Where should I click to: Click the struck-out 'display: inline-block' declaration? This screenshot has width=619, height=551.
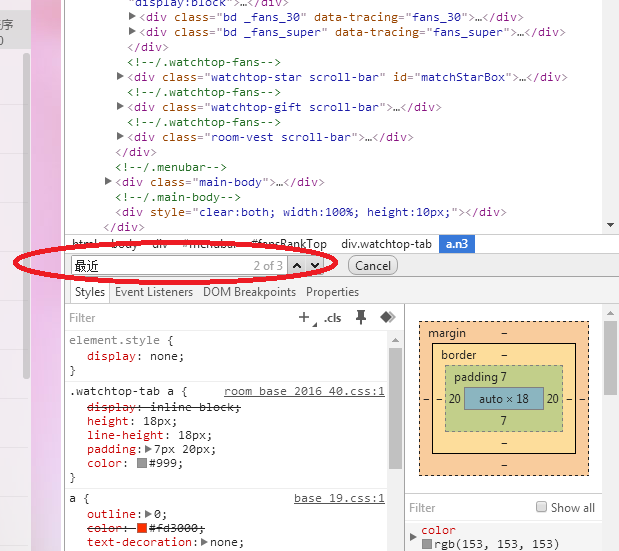point(164,407)
